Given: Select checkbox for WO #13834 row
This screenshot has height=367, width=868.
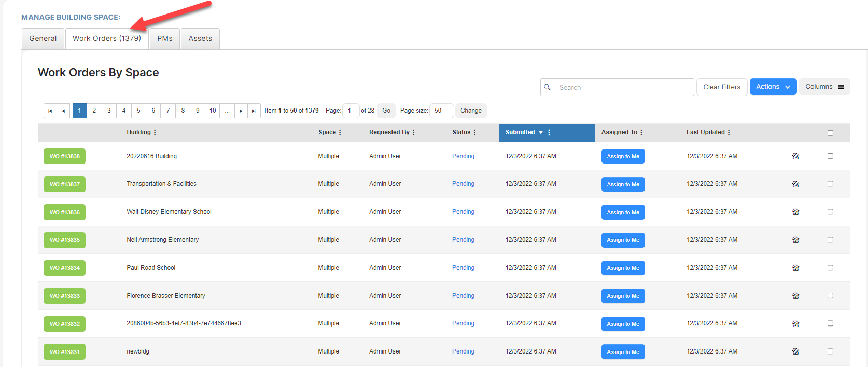Looking at the screenshot, I should (x=830, y=268).
